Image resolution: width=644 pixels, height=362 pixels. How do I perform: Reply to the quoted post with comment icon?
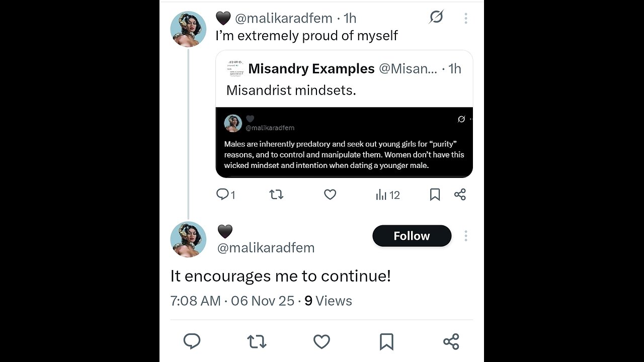pos(223,195)
